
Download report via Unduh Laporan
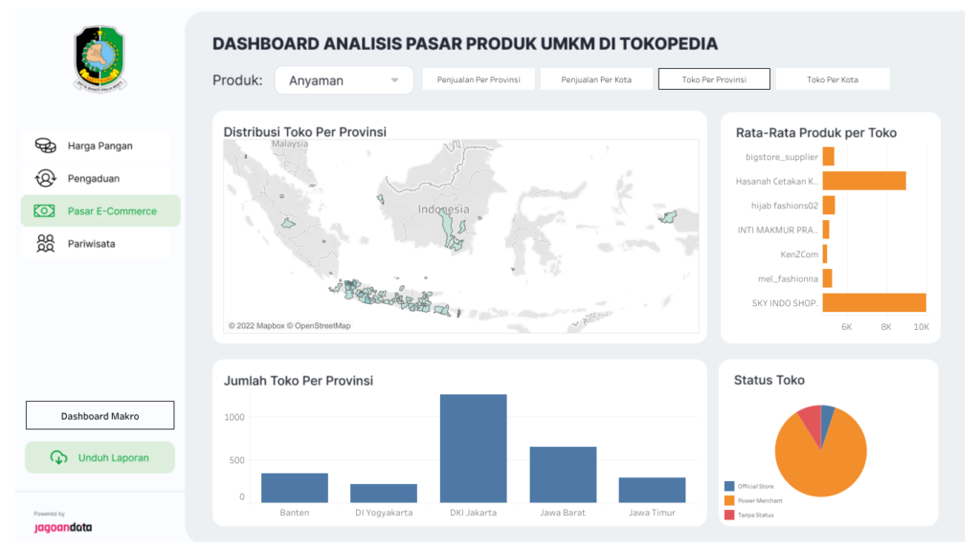pyautogui.click(x=100, y=457)
